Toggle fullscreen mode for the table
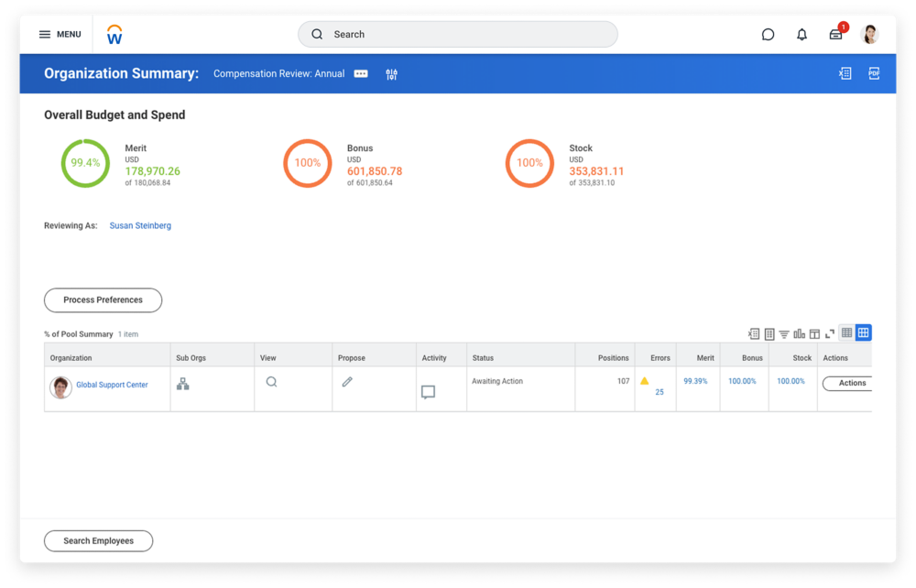The height and width of the screenshot is (588, 916). pyautogui.click(x=830, y=333)
